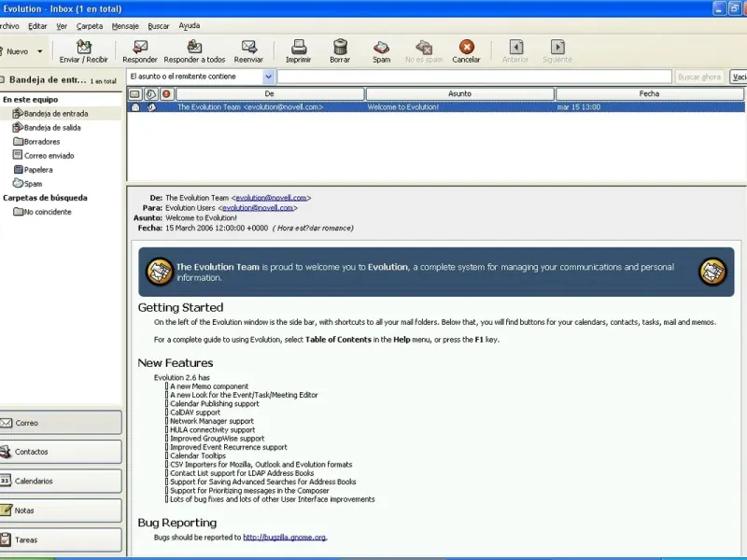Click the CalDAV support list item
This screenshot has width=747, height=560.
click(x=195, y=413)
